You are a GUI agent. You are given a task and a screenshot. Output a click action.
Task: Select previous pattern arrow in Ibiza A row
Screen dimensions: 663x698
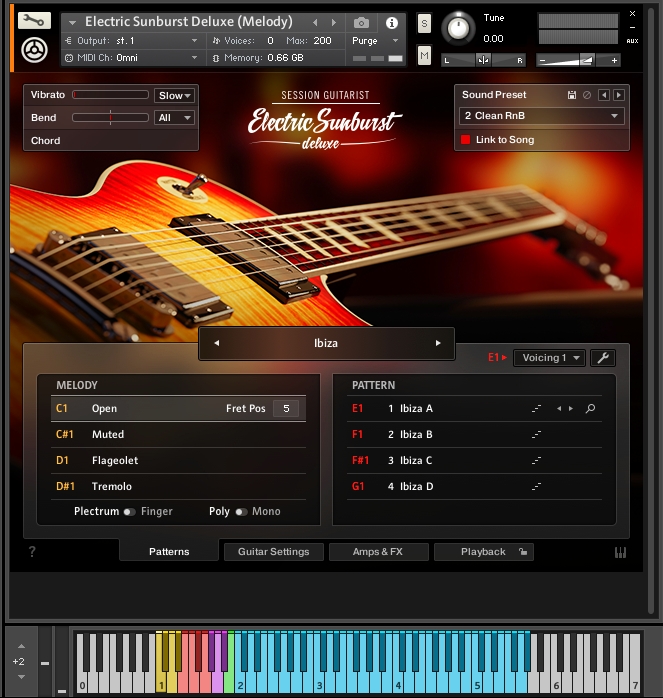click(x=559, y=408)
